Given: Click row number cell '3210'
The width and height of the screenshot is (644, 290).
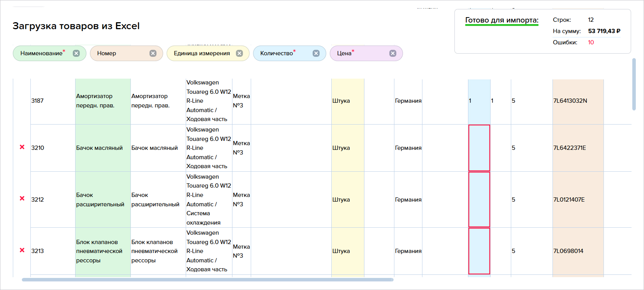Looking at the screenshot, I should pos(53,148).
